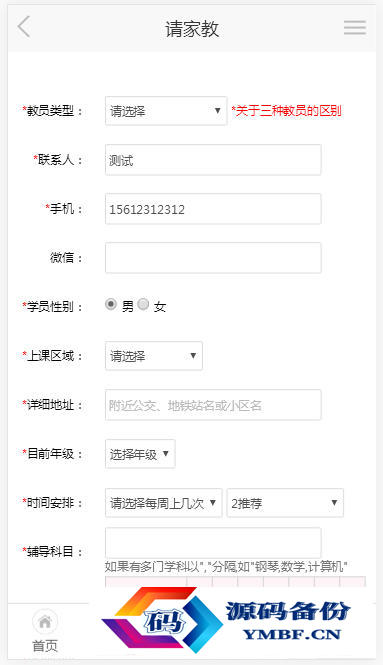Select the 女 radio button
The width and height of the screenshot is (383, 665).
point(143,304)
